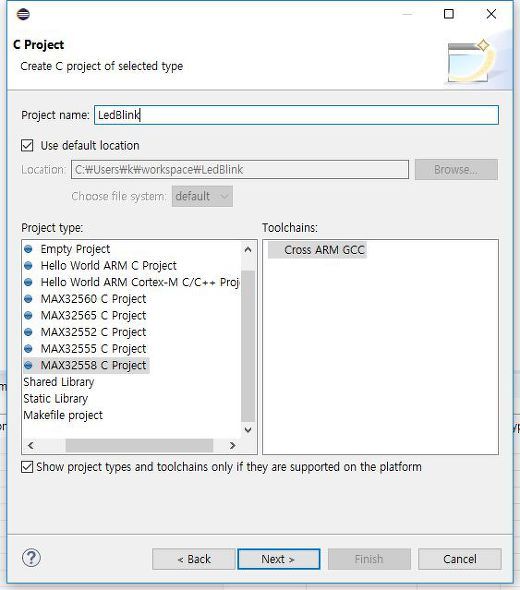The width and height of the screenshot is (520, 590).
Task: Click the Cancel button
Action: pyautogui.click(x=460, y=559)
